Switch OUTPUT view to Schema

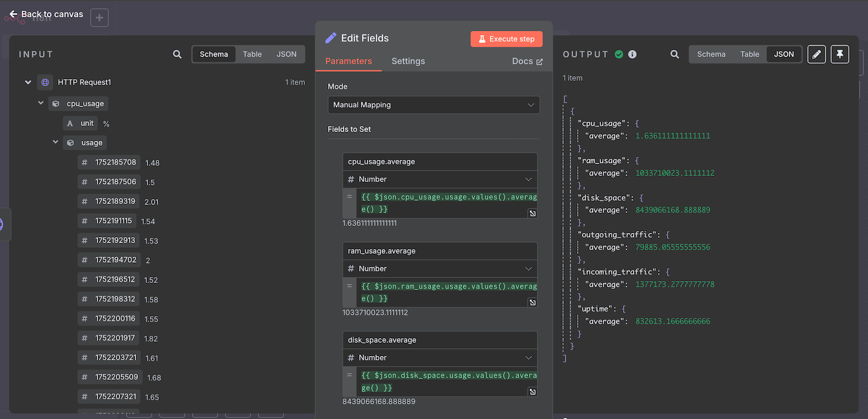(711, 54)
